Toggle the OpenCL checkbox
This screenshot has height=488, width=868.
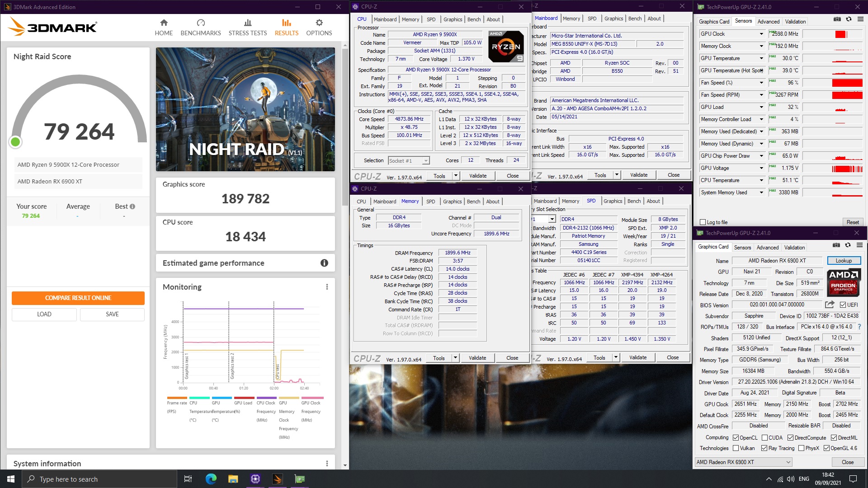[x=736, y=438]
